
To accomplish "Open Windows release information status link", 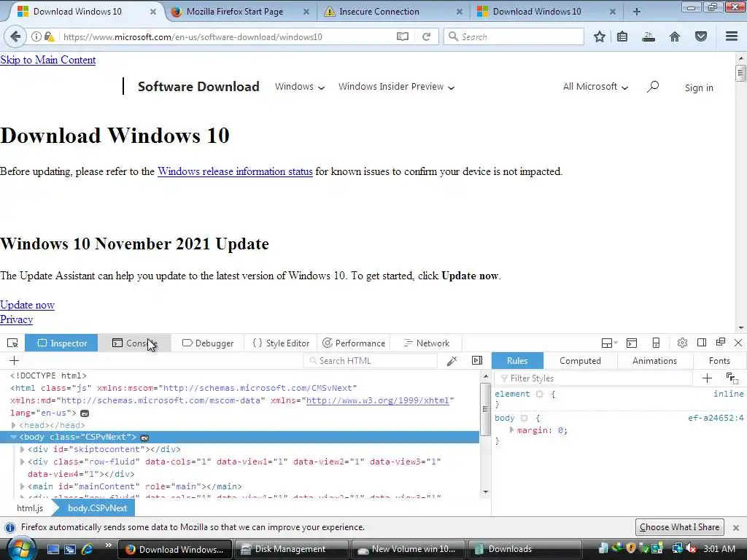I will point(235,171).
